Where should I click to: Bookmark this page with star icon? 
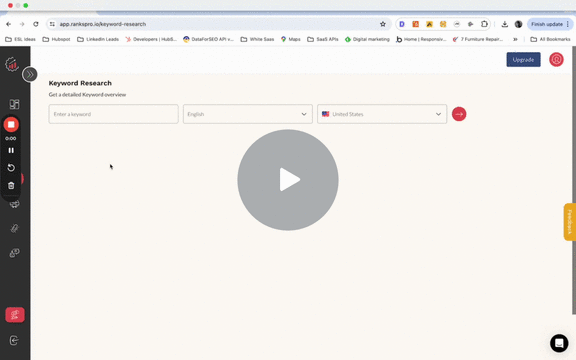pyautogui.click(x=383, y=24)
